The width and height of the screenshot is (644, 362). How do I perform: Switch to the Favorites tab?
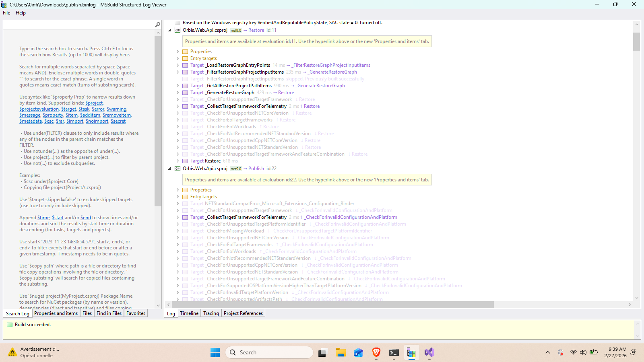pyautogui.click(x=136, y=313)
